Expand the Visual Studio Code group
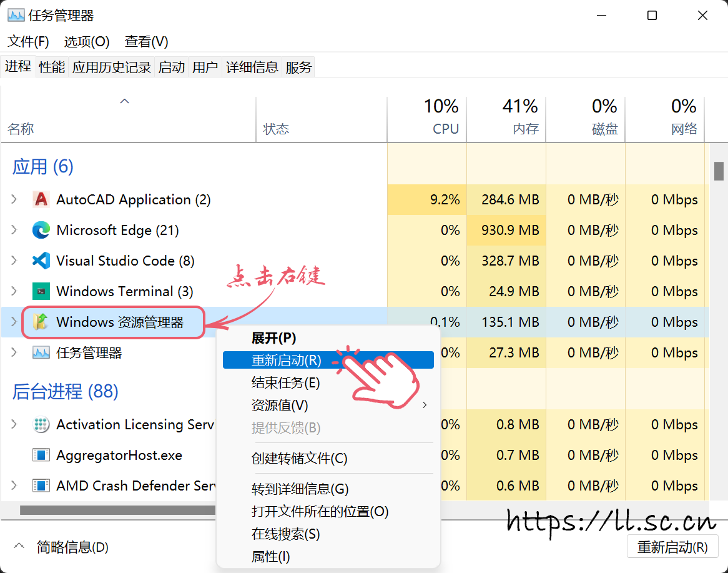The height and width of the screenshot is (573, 728). [14, 261]
